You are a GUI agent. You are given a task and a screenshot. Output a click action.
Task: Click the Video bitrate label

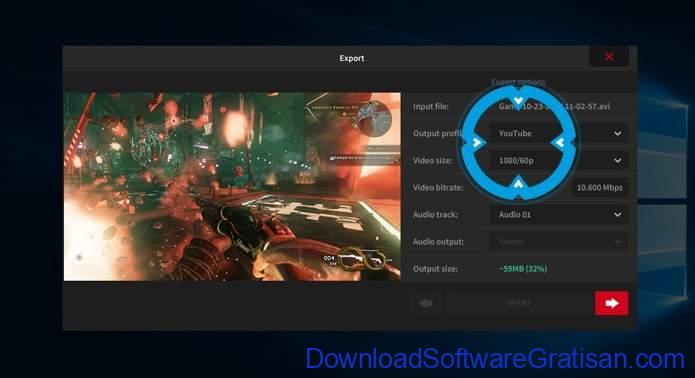(438, 187)
